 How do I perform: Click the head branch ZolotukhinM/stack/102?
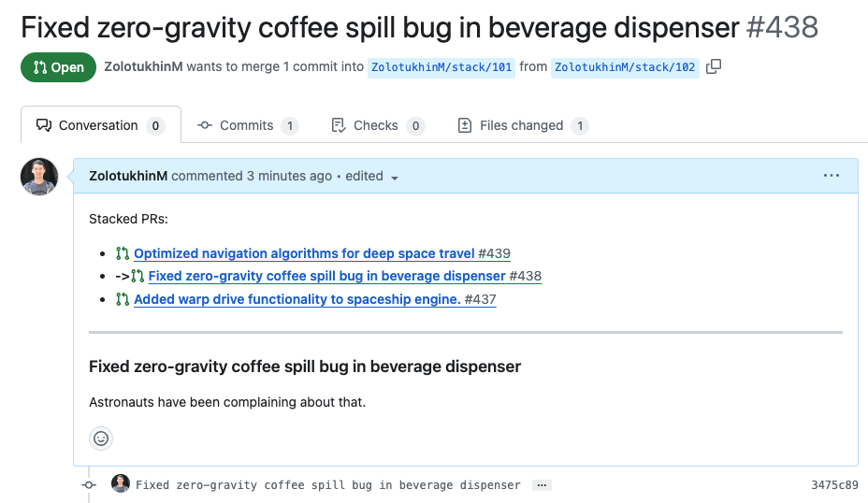point(625,67)
